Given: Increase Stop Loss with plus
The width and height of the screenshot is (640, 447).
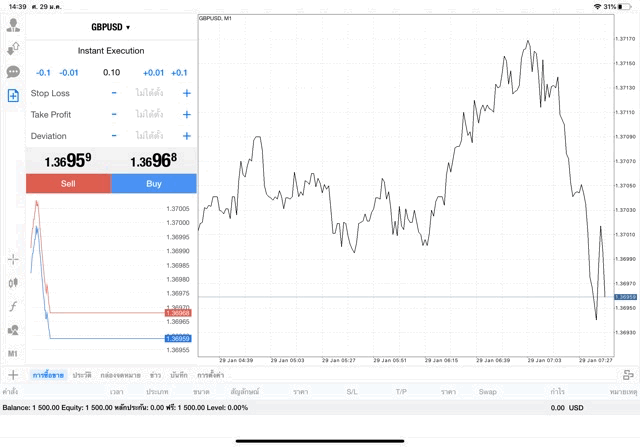Looking at the screenshot, I should tap(186, 93).
